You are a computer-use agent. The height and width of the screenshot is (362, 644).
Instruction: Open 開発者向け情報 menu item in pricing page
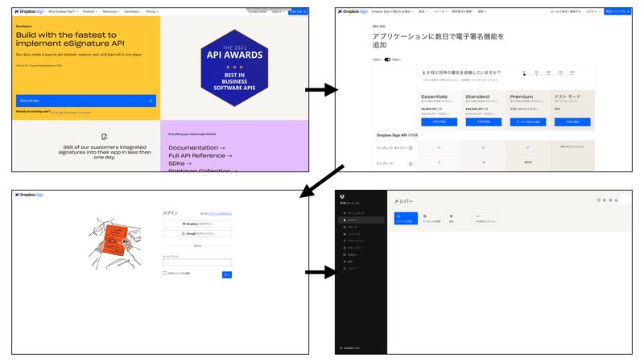tap(461, 11)
